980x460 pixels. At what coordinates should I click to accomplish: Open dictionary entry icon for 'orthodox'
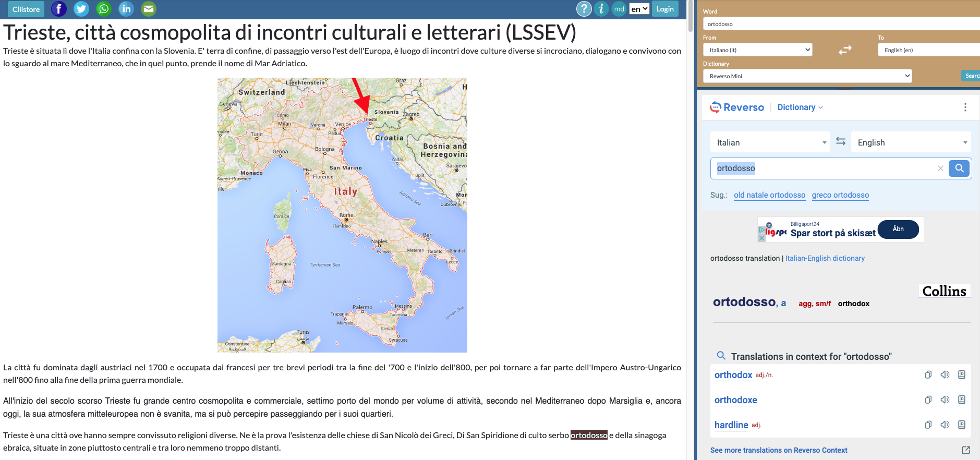click(x=962, y=375)
